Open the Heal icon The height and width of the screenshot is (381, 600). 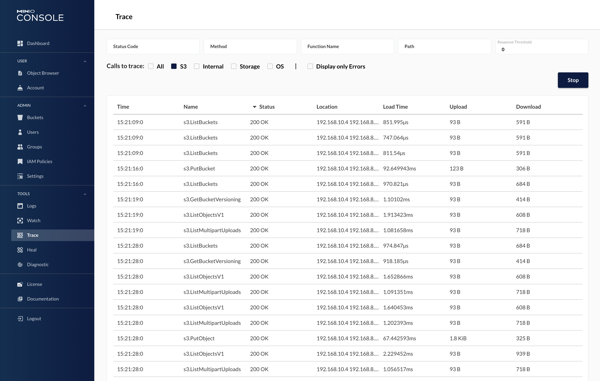[x=20, y=250]
